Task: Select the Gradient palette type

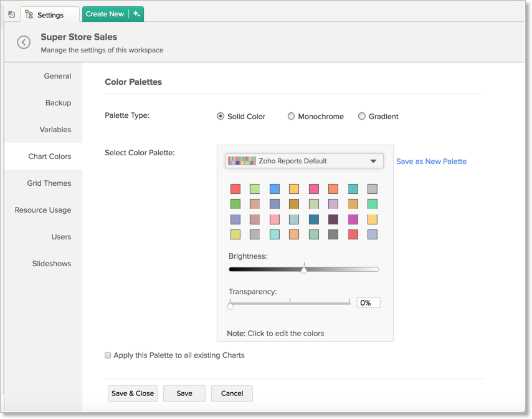Action: pos(361,116)
